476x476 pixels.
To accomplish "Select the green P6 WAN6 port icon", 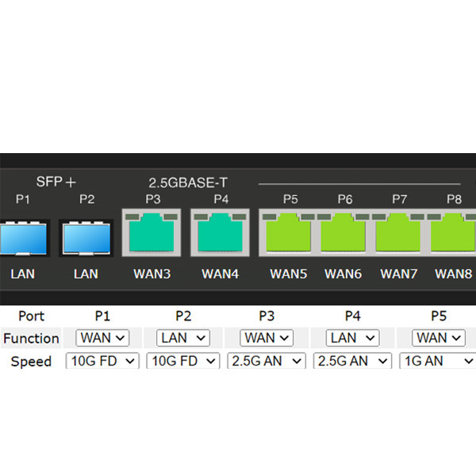I will pyautogui.click(x=343, y=232).
